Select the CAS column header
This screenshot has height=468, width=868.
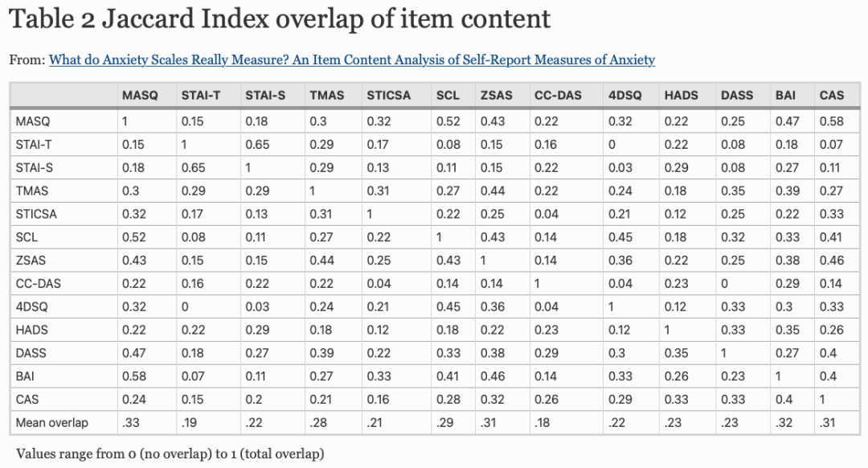tap(832, 95)
